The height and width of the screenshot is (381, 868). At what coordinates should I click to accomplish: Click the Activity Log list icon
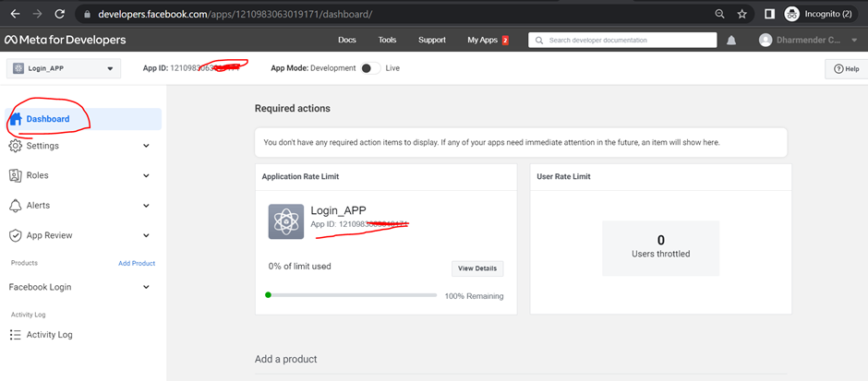pyautogui.click(x=16, y=335)
